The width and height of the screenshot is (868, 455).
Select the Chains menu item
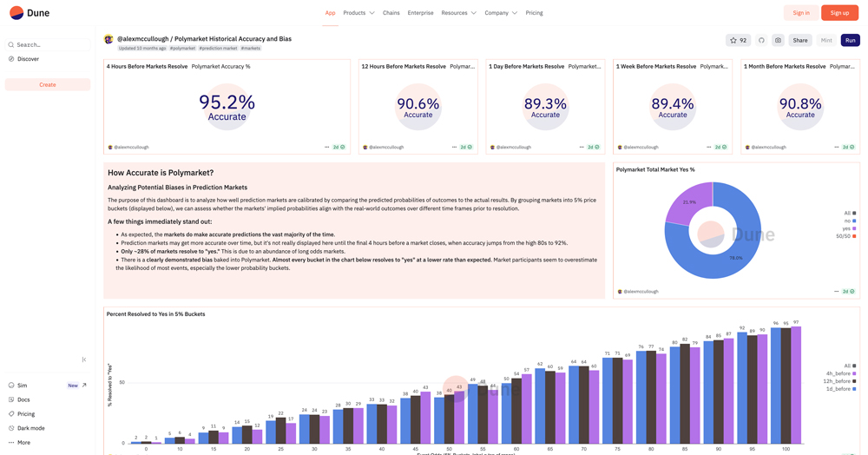pos(391,13)
